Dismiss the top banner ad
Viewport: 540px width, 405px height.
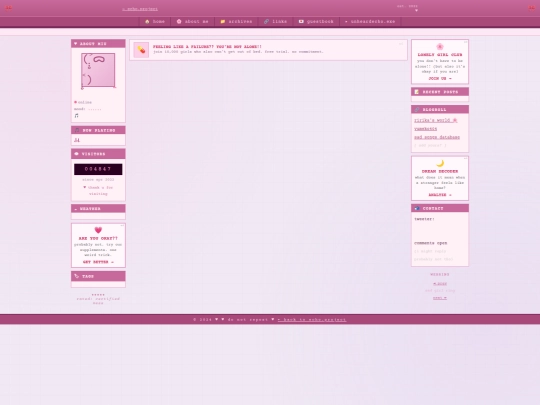click(401, 44)
